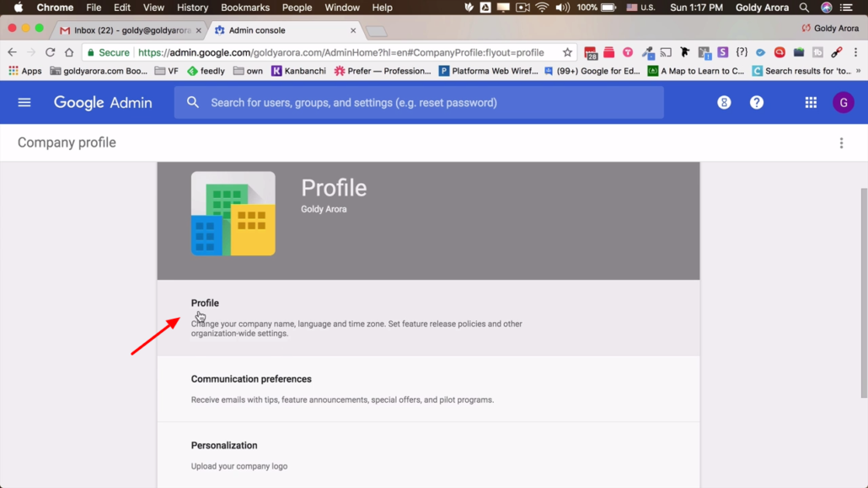This screenshot has width=868, height=488.
Task: Open the goldyarora.com bookmarks folder
Action: [x=99, y=71]
